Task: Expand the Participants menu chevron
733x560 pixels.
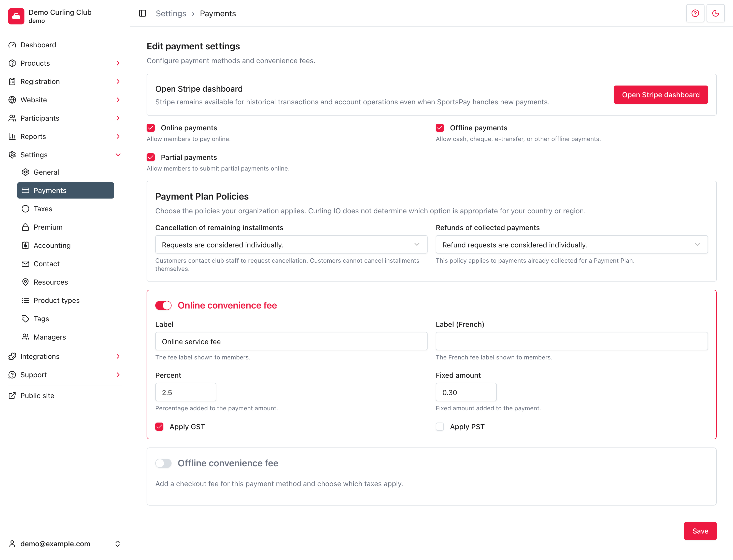Action: pyautogui.click(x=118, y=118)
